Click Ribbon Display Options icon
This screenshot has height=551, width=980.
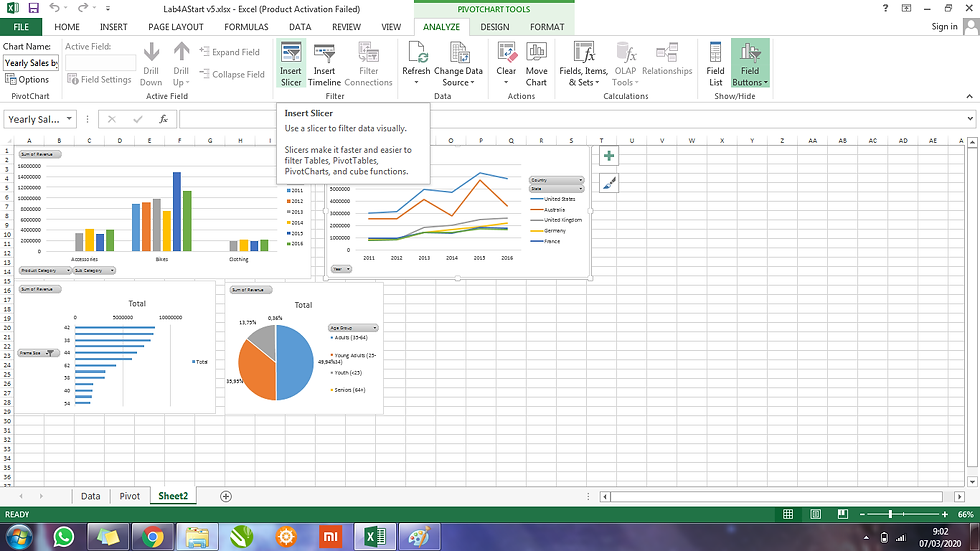click(x=906, y=8)
